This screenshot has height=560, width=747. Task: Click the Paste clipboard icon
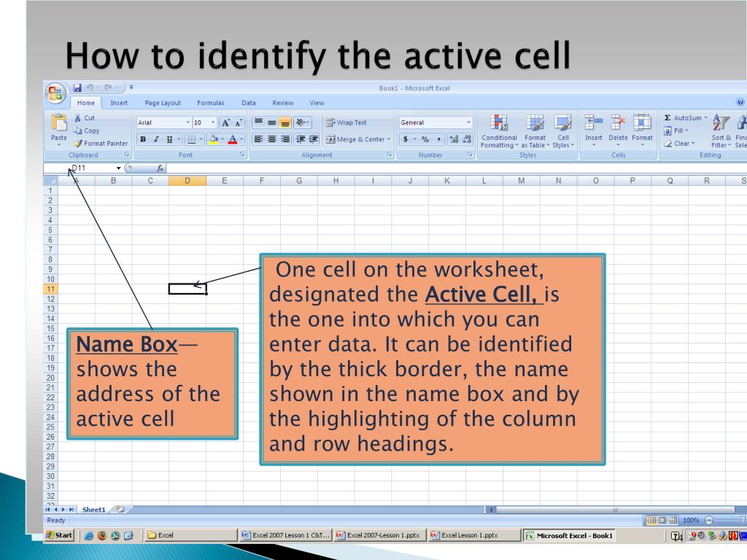point(59,122)
